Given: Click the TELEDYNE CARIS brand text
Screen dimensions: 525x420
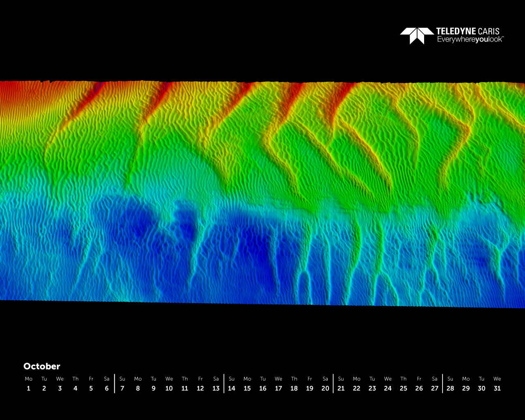Looking at the screenshot, I should point(468,31).
